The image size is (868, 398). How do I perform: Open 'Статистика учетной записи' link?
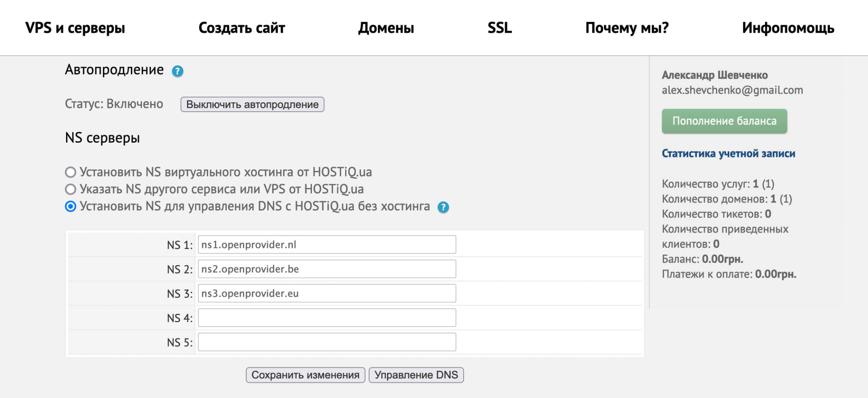[x=729, y=153]
